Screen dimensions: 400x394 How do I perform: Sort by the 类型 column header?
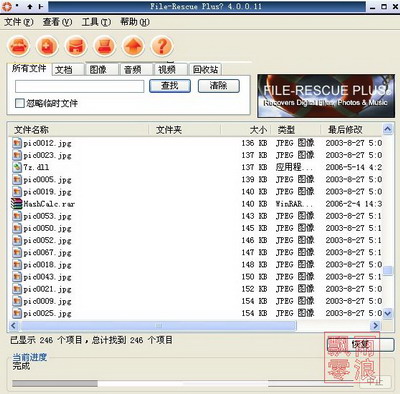pyautogui.click(x=295, y=130)
